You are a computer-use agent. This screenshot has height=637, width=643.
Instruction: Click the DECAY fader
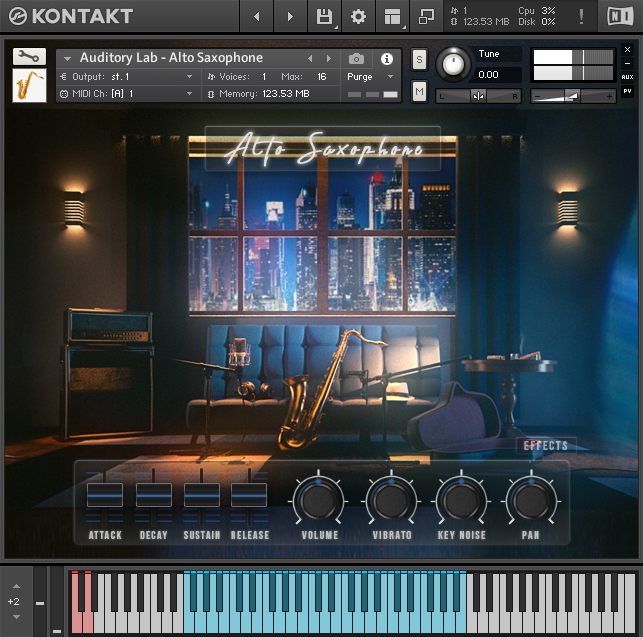coord(153,495)
